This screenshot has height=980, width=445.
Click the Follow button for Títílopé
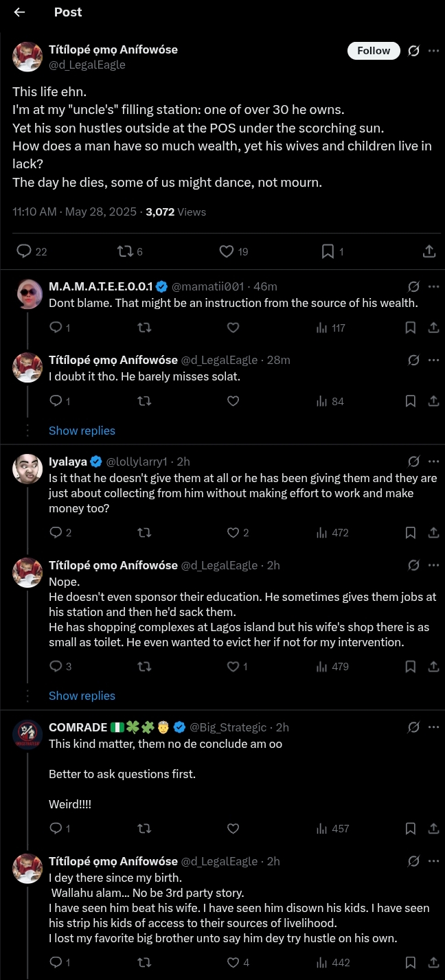374,51
